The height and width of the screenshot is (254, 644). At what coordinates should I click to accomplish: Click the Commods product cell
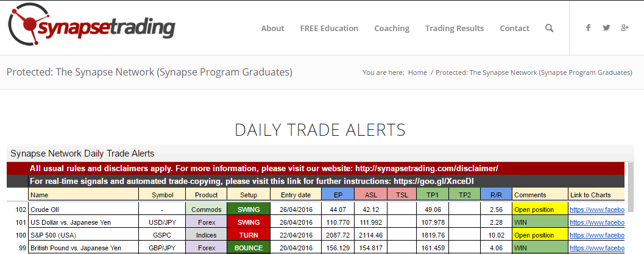click(206, 210)
